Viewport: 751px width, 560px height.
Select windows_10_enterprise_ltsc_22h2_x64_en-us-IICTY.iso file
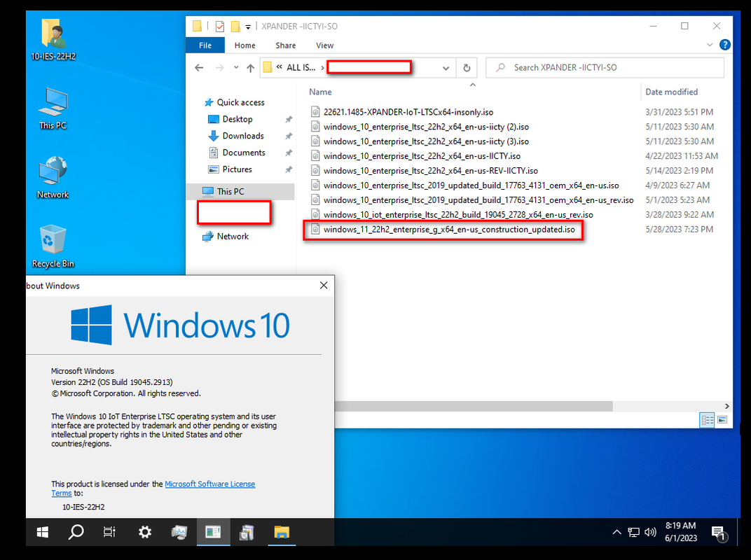(422, 156)
